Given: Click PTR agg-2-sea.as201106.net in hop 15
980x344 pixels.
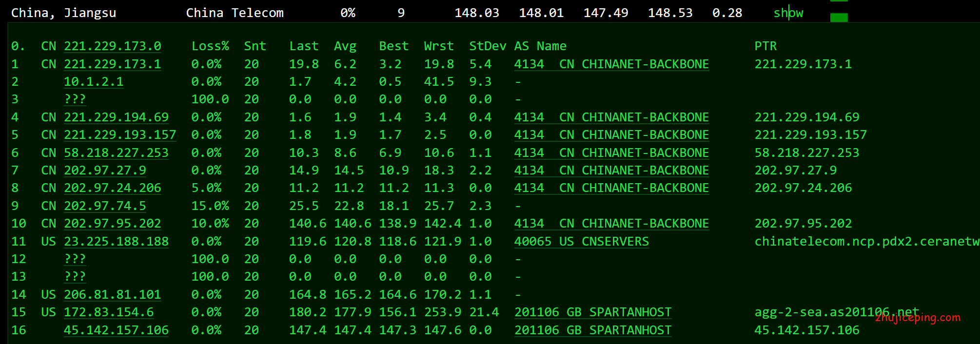Looking at the screenshot, I should [x=837, y=312].
